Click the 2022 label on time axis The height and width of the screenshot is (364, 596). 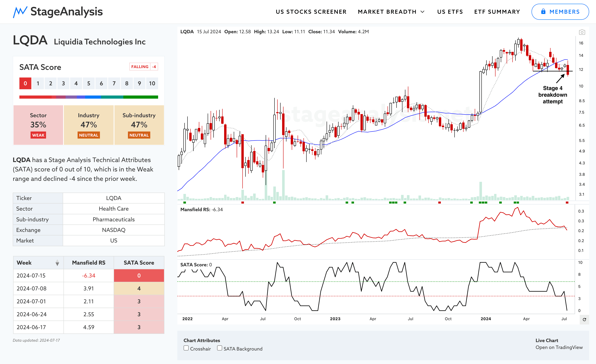click(187, 319)
